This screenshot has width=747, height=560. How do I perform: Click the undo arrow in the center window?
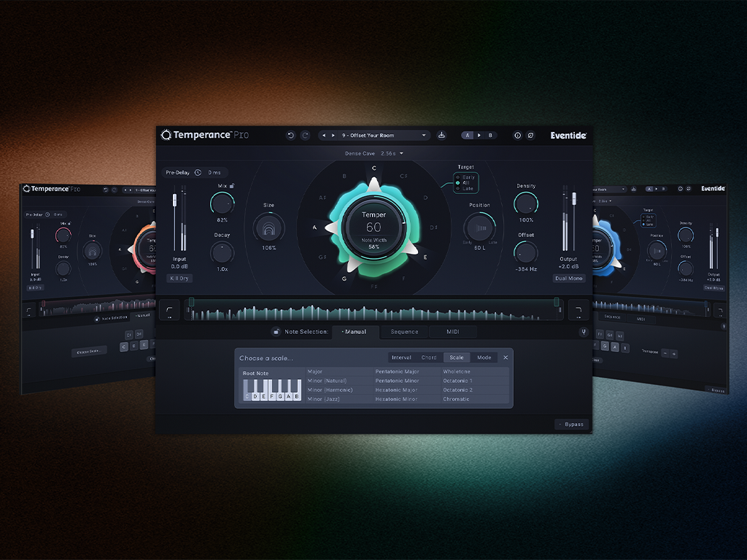290,135
